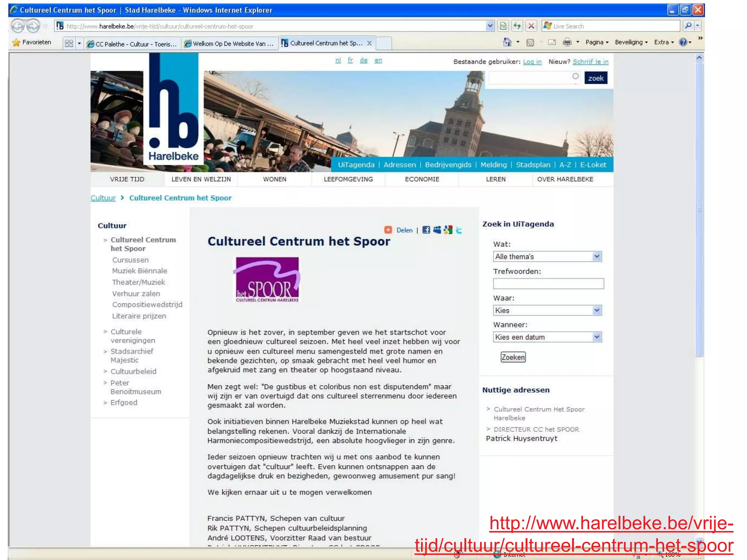Open the Home page icon
This screenshot has height=560, width=747.
507,42
